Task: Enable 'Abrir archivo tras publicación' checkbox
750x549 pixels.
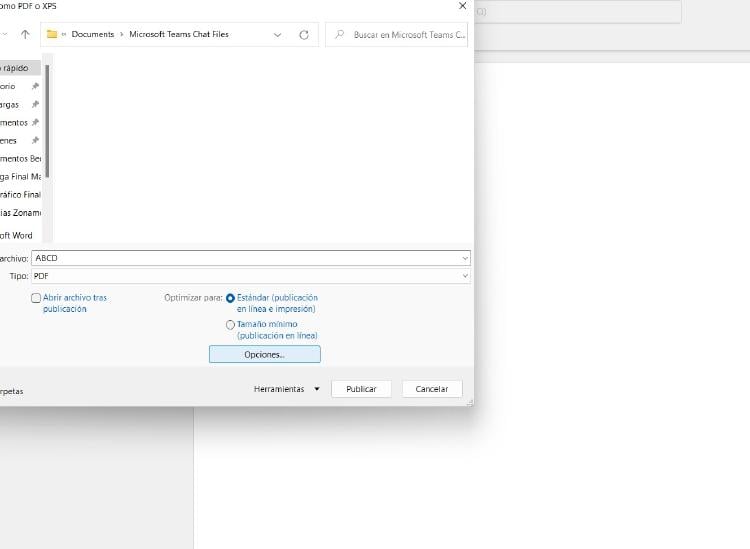Action: [x=37, y=298]
